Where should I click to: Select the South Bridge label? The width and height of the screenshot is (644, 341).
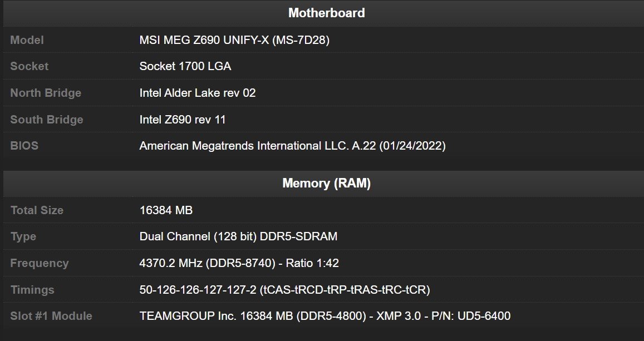(46, 120)
